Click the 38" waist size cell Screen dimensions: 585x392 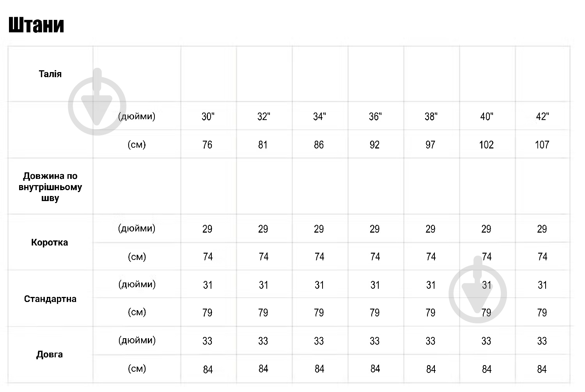[x=431, y=117]
